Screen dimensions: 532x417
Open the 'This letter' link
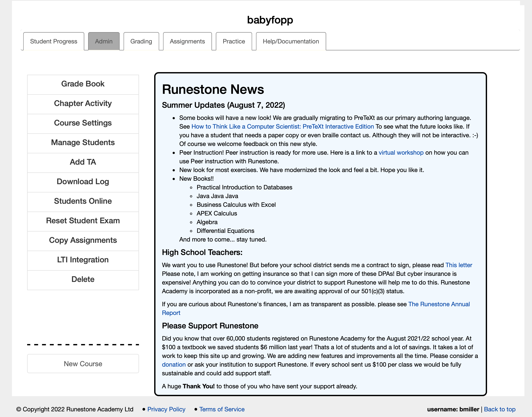coord(459,265)
